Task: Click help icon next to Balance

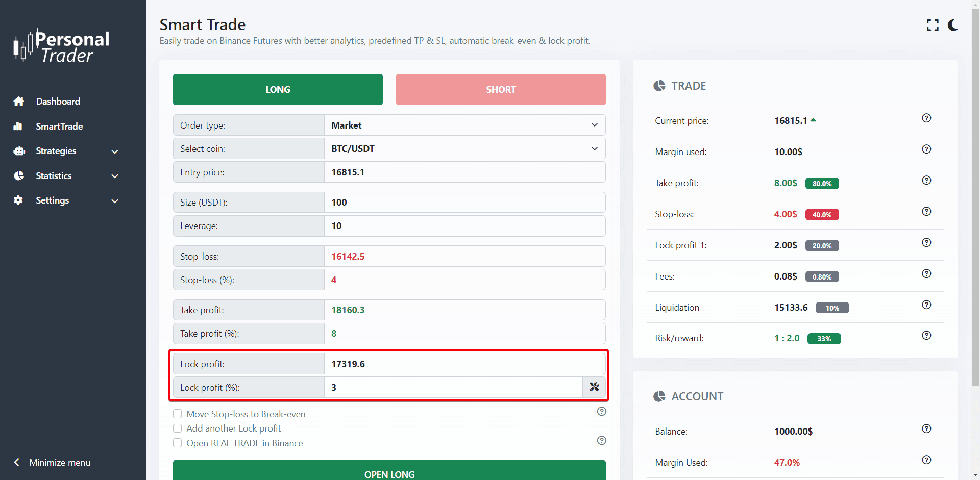Action: (x=926, y=429)
